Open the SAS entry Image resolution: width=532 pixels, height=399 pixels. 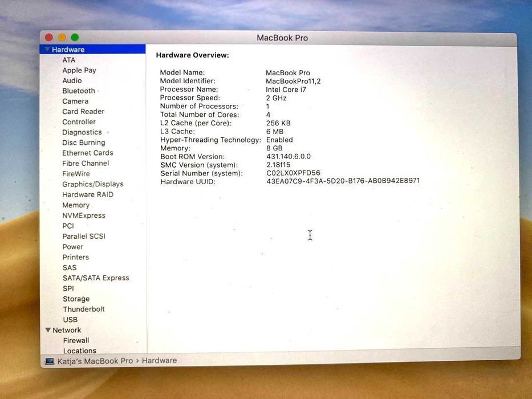[x=70, y=268]
